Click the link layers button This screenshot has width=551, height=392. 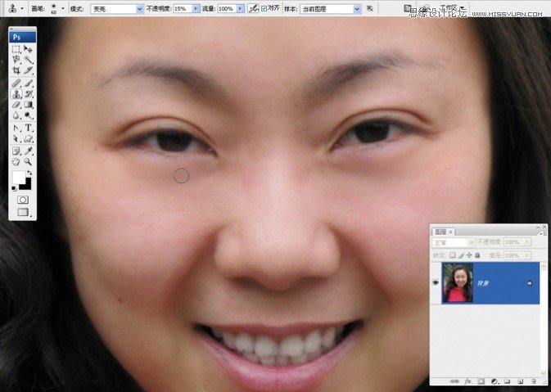454,381
